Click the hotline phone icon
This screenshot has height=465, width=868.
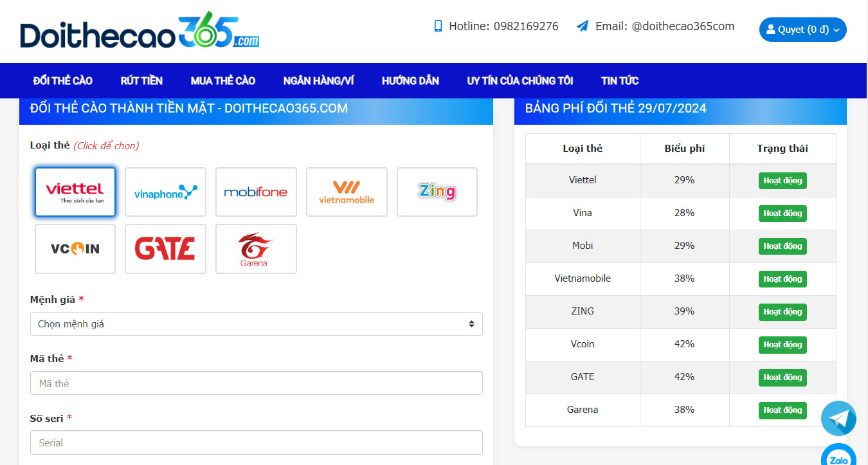pyautogui.click(x=438, y=26)
